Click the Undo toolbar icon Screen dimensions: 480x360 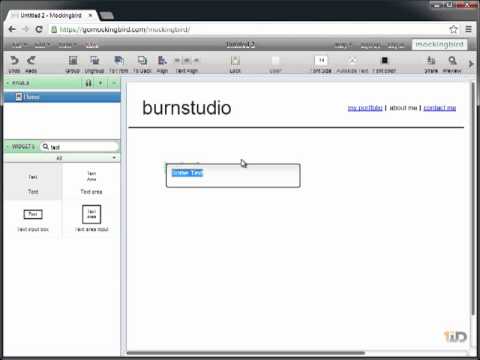pos(14,60)
